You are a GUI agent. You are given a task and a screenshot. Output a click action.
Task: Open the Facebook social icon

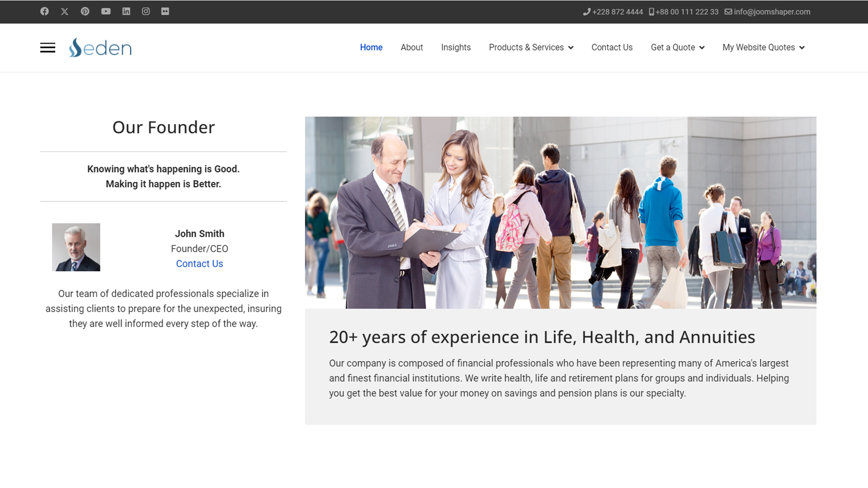[x=45, y=12]
